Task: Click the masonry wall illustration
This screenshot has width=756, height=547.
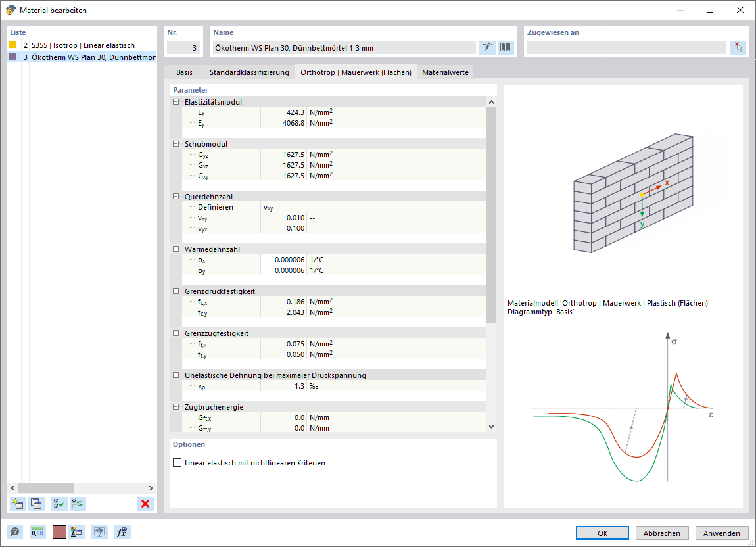Action: pyautogui.click(x=633, y=193)
